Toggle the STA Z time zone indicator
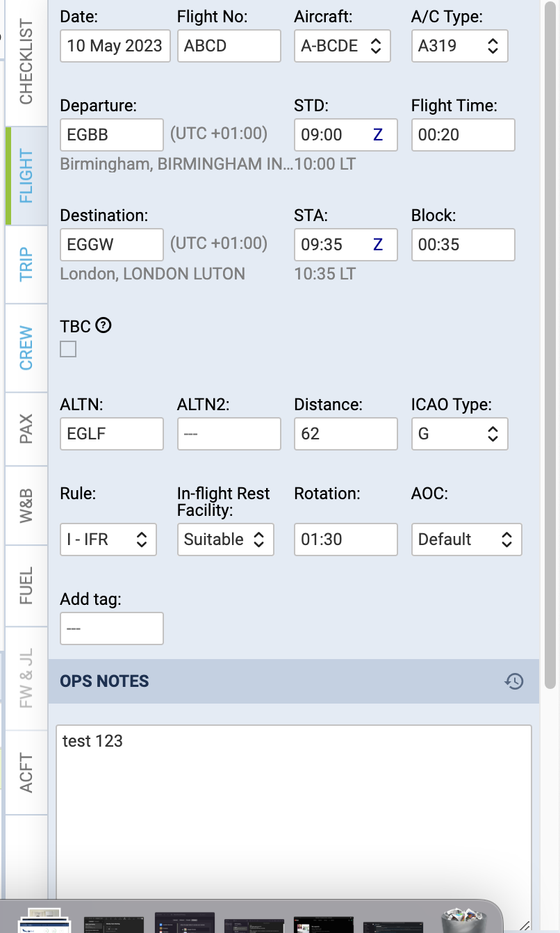Screen dimensions: 560x933 tap(378, 245)
